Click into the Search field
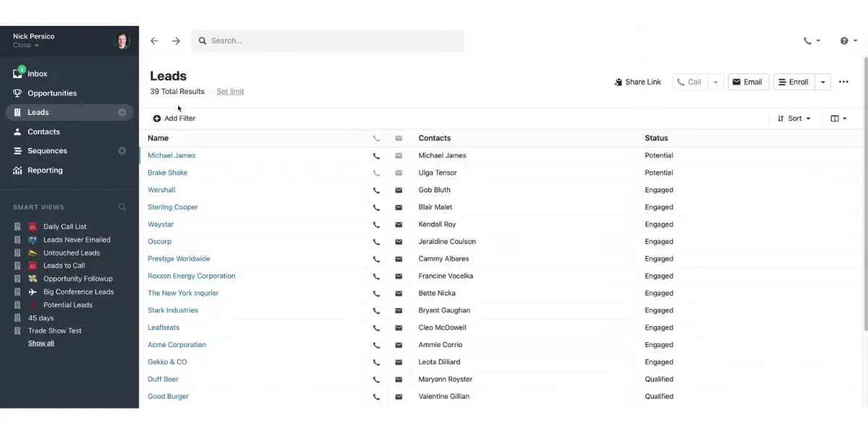The height and width of the screenshot is (434, 868). [x=328, y=41]
